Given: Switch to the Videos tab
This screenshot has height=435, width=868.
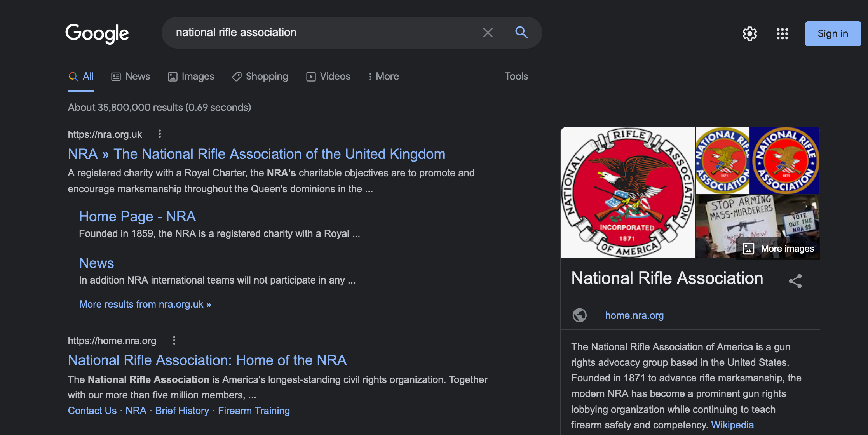Looking at the screenshot, I should (x=328, y=77).
